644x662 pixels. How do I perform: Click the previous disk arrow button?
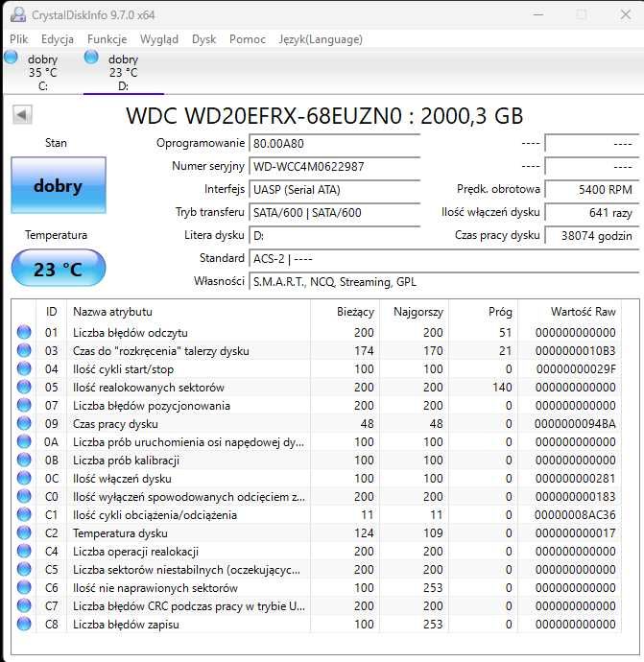22,114
